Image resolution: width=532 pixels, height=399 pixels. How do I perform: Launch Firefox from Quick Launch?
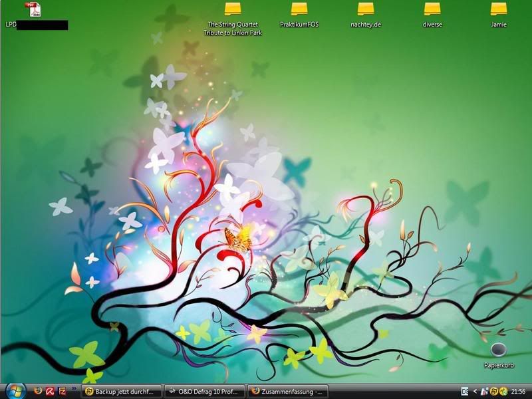click(37, 391)
